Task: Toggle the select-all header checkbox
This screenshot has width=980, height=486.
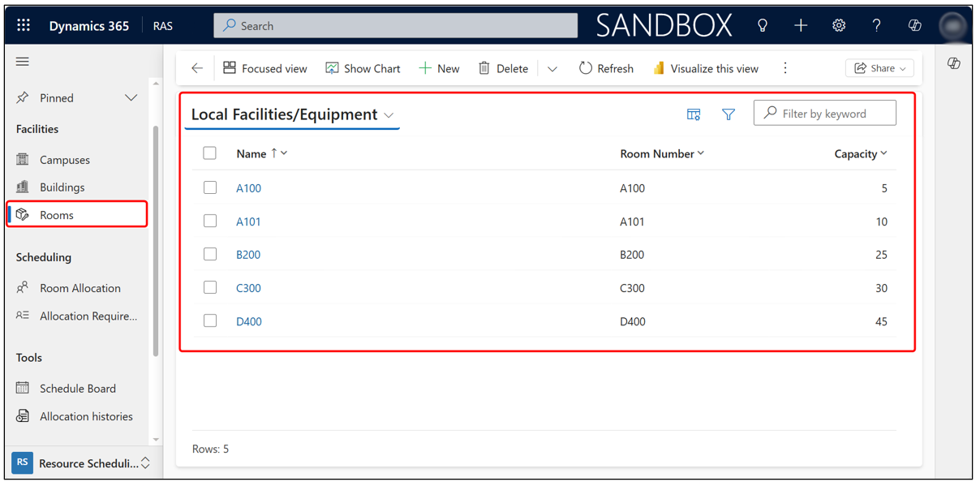Action: pyautogui.click(x=210, y=153)
